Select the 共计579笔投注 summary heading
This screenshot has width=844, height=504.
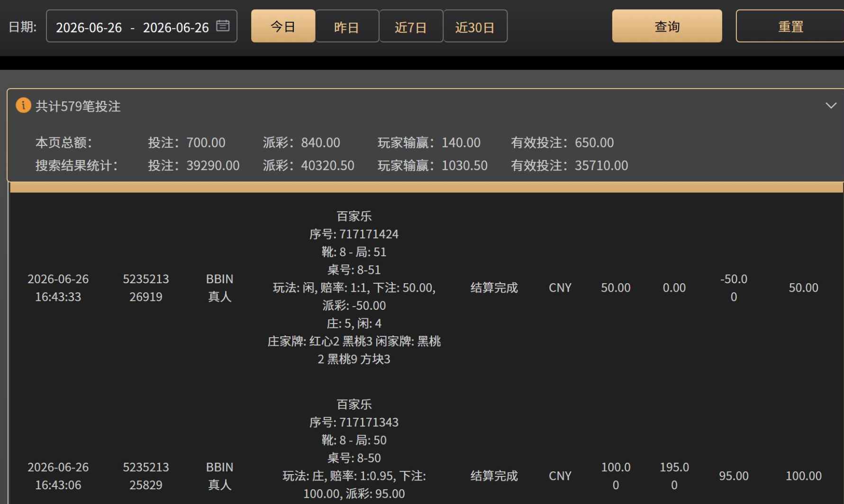tap(78, 106)
